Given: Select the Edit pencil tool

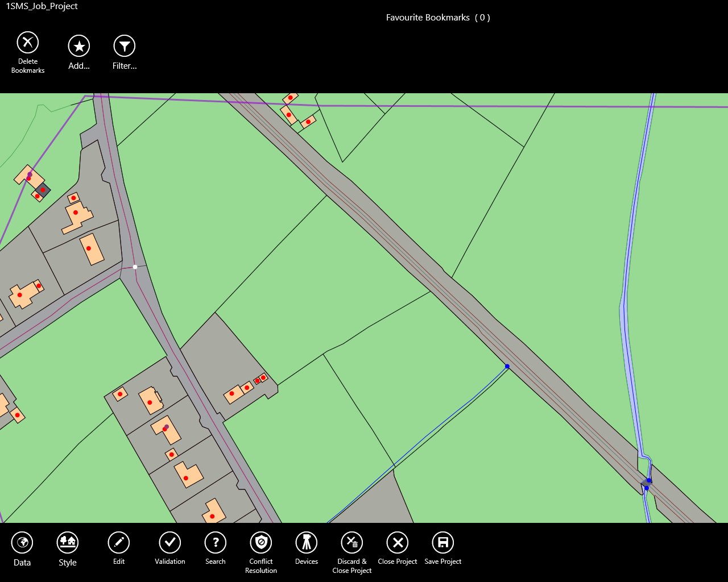Looking at the screenshot, I should pos(119,543).
